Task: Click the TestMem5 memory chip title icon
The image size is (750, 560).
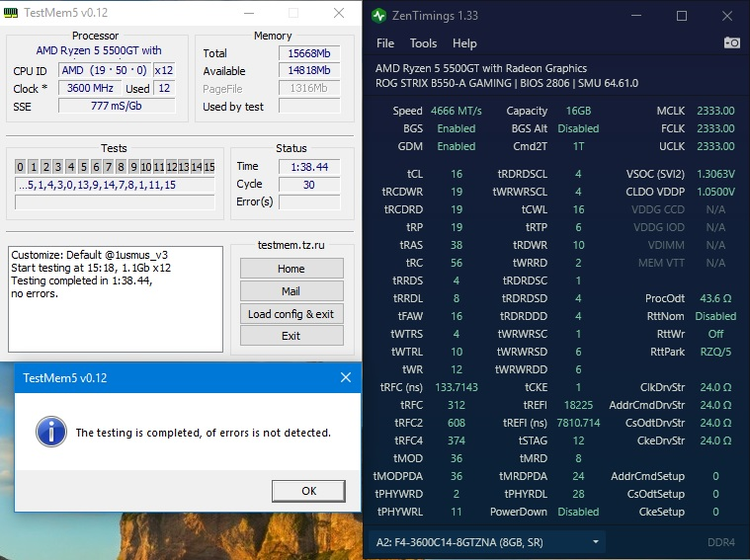Action: pyautogui.click(x=11, y=13)
